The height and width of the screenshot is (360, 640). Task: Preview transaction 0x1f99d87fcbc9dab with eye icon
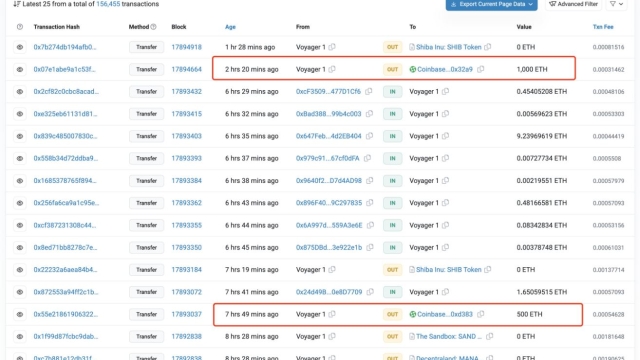[20, 336]
